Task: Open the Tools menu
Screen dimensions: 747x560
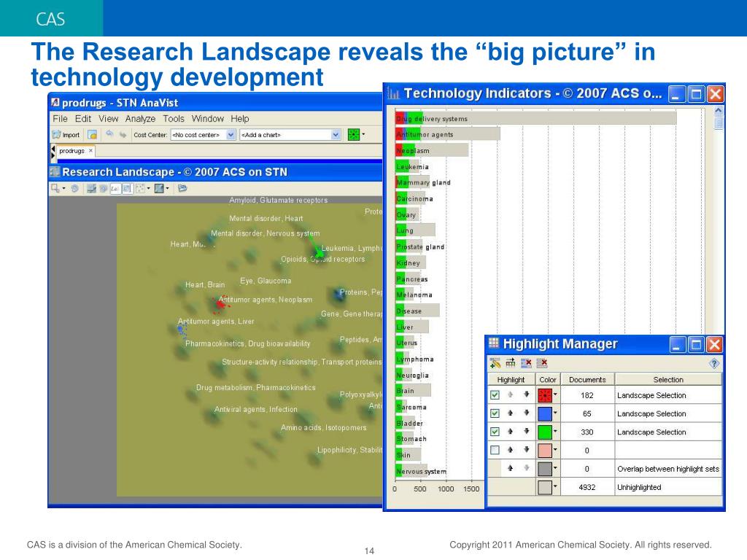Action: pyautogui.click(x=174, y=119)
